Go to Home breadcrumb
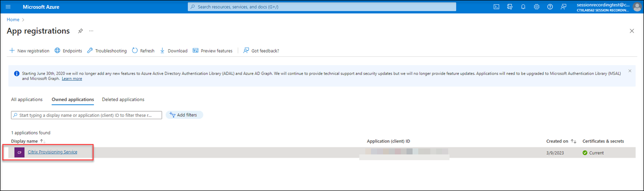 [13, 20]
